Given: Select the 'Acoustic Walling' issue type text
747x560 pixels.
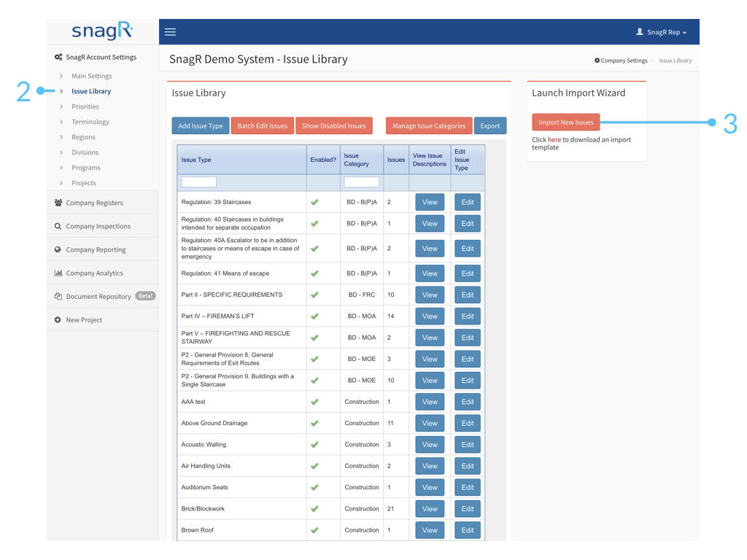Looking at the screenshot, I should [204, 445].
